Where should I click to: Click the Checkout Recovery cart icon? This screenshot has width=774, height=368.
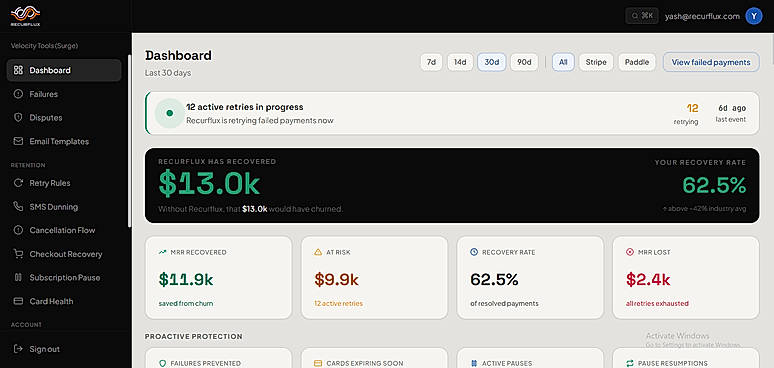pos(18,254)
